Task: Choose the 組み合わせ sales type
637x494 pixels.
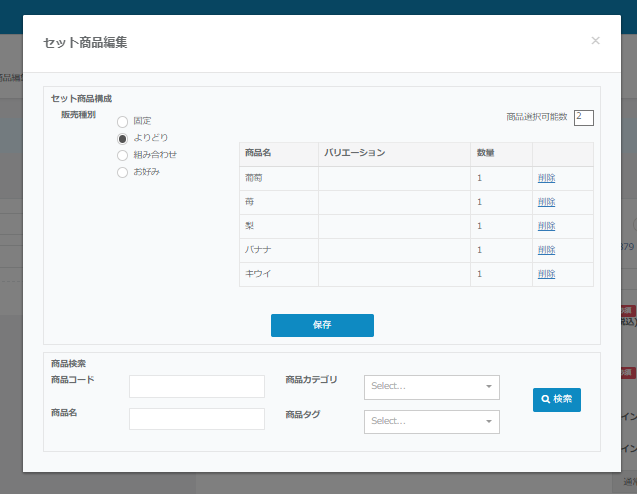Action: coord(123,155)
